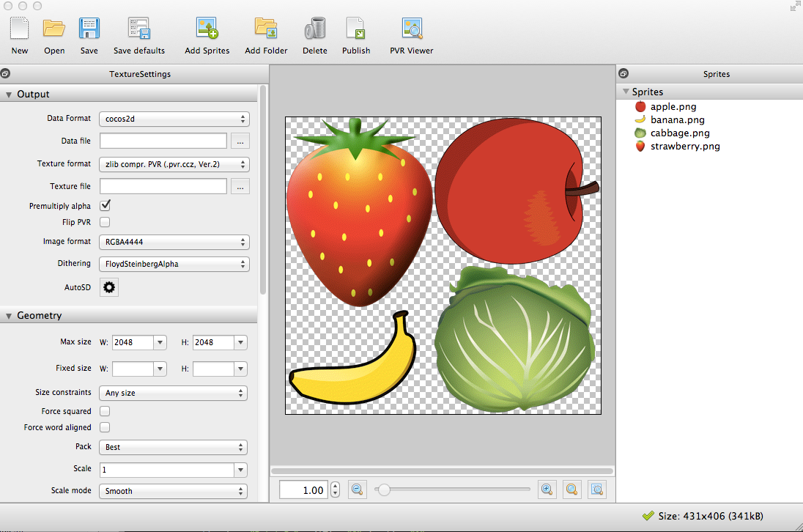Click the Publish toolbar icon
Screen dimensions: 803x532
pos(356,29)
